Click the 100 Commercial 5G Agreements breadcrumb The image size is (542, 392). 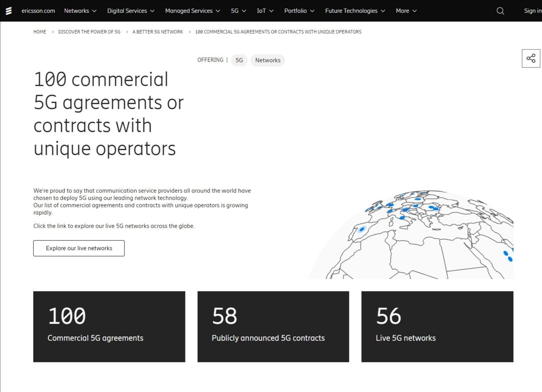pyautogui.click(x=278, y=32)
